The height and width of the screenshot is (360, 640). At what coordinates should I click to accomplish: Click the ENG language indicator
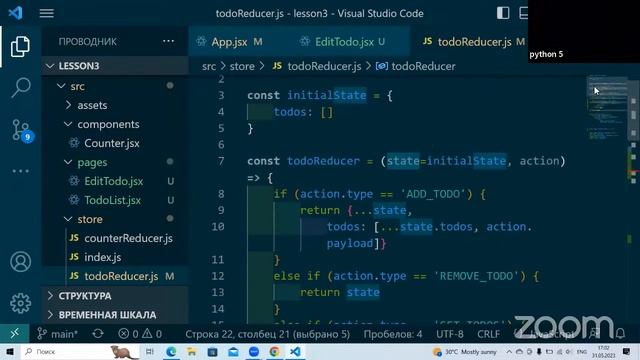[x=581, y=351]
